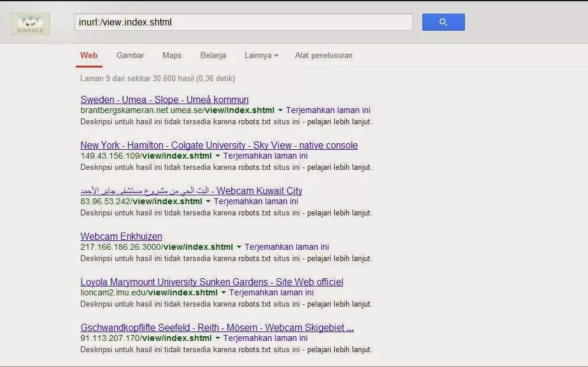588x367 pixels.
Task: Expand arrow next to 217.166.186.26:3000 URL
Action: (x=239, y=247)
